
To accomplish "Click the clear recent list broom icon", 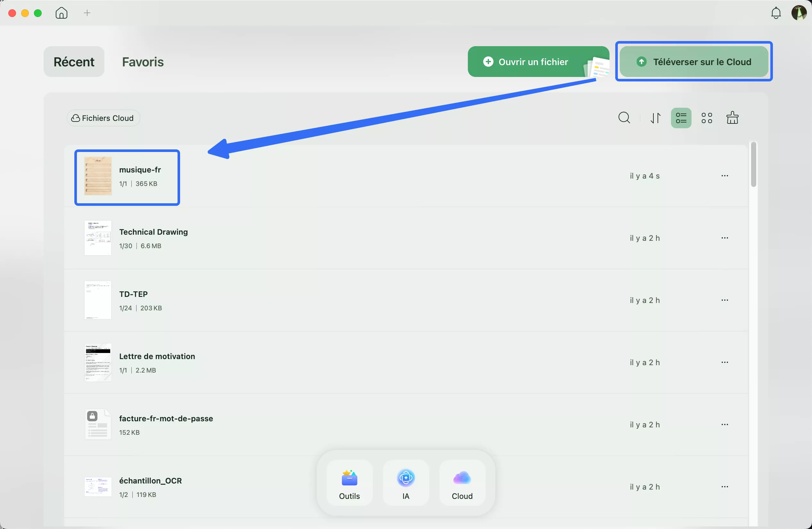I will [732, 118].
